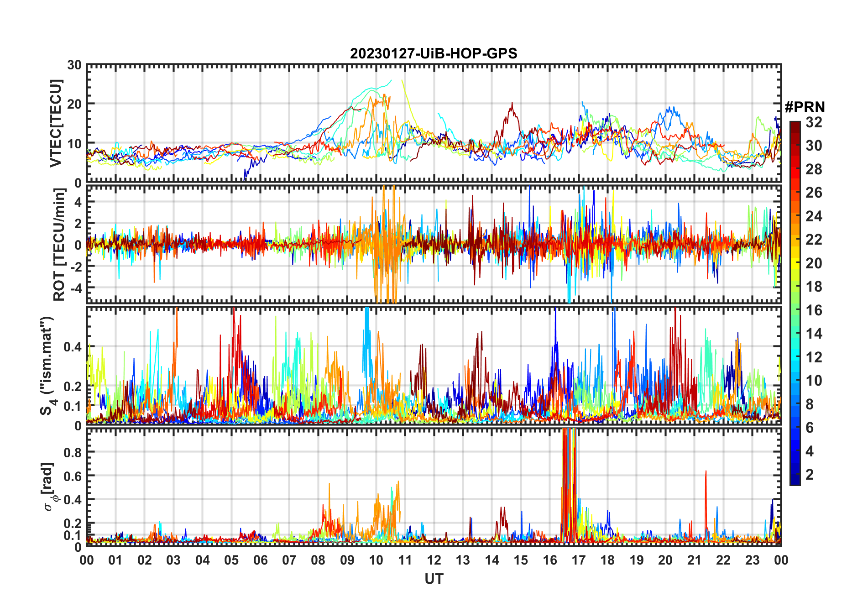868x607 pixels.
Task: Click sigma-phi y-axis tick label "0.1"
Action: pyautogui.click(x=73, y=535)
